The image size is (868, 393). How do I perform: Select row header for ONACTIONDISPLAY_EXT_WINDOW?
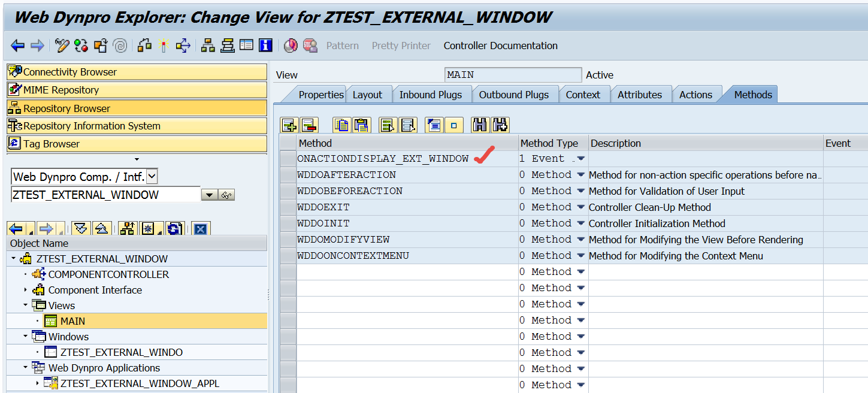coord(288,159)
